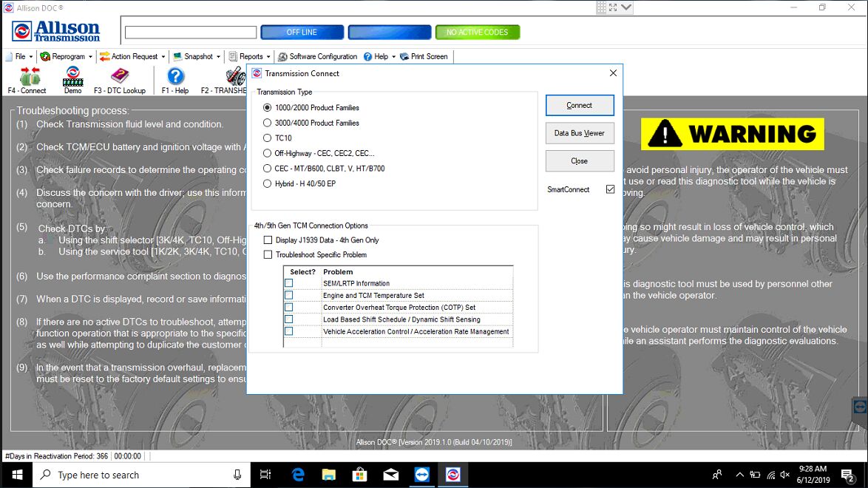The height and width of the screenshot is (488, 868).
Task: Open the Action Request dropdown
Action: pyautogui.click(x=133, y=56)
